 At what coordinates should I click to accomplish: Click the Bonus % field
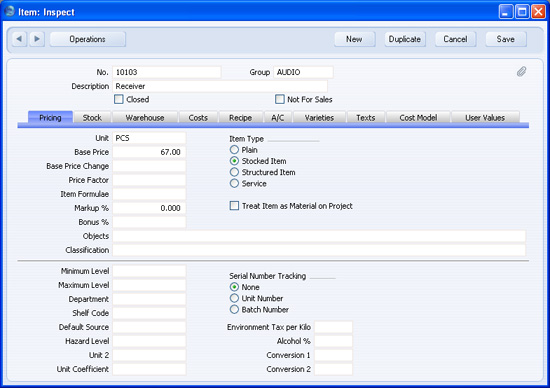click(149, 222)
